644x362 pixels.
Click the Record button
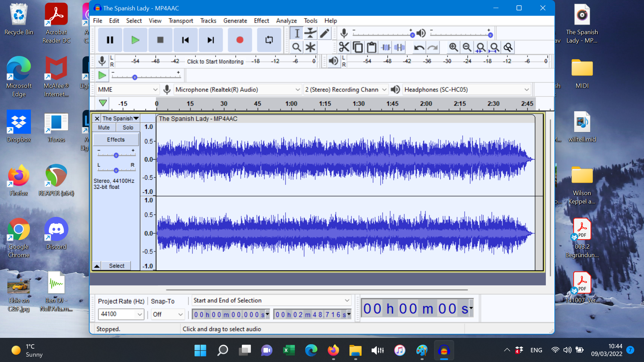point(239,40)
